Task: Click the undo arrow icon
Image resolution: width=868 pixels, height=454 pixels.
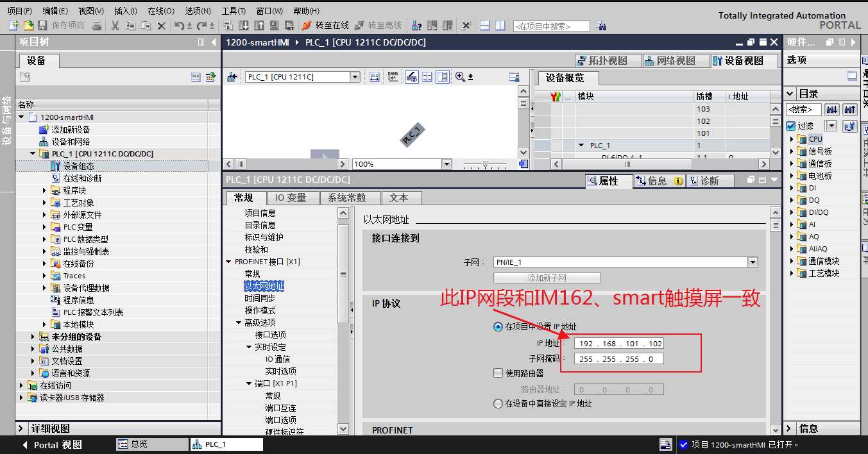Action: coord(179,26)
